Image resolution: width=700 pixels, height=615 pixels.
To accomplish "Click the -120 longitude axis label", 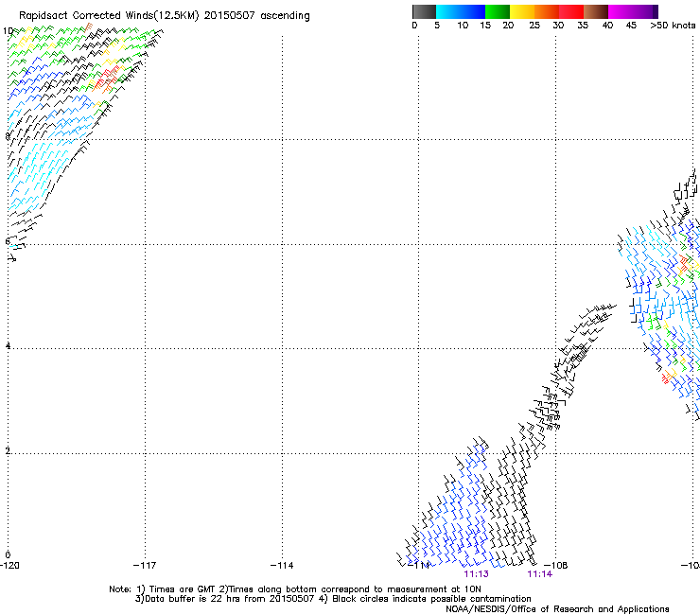I will (9, 566).
